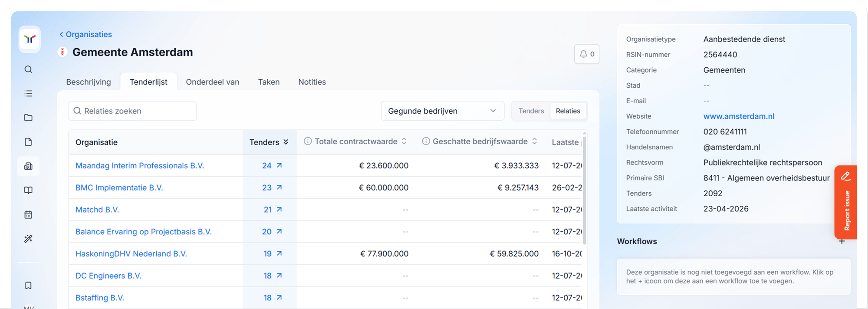The height and width of the screenshot is (309, 868).
Task: Open the open-book icon in sidebar
Action: [28, 190]
